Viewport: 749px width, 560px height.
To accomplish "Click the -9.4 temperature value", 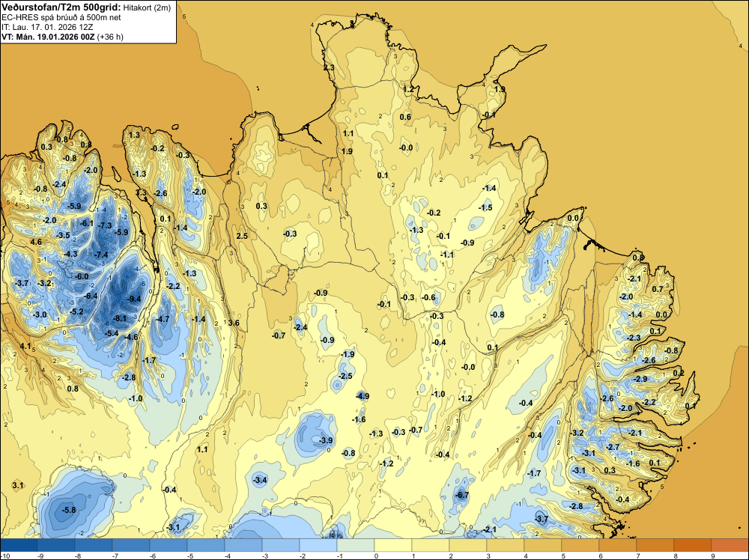I will coord(134,299).
